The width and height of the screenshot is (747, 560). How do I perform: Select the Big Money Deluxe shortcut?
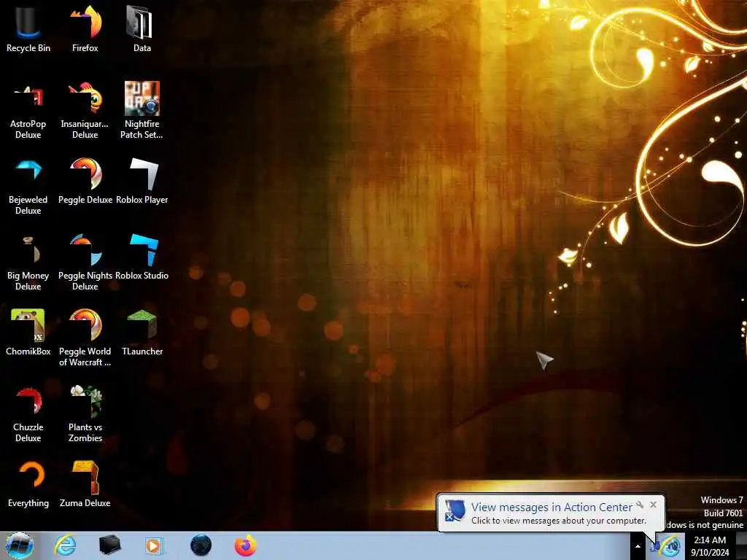click(28, 262)
